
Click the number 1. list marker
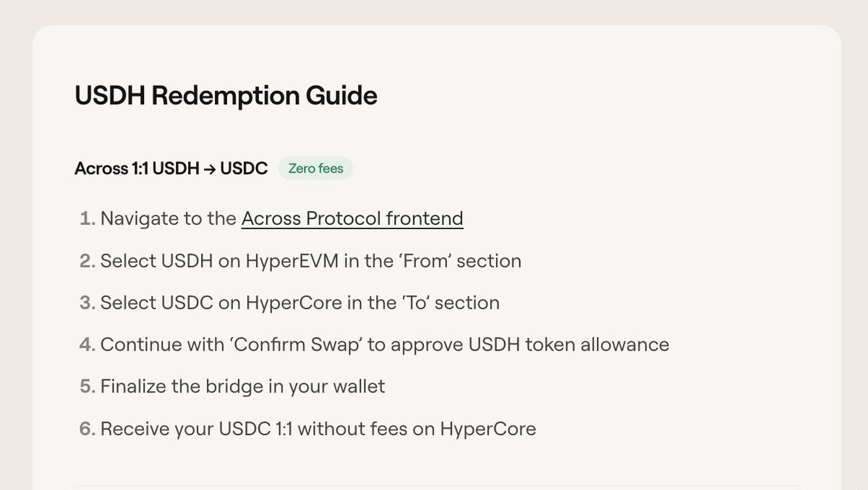pos(88,218)
